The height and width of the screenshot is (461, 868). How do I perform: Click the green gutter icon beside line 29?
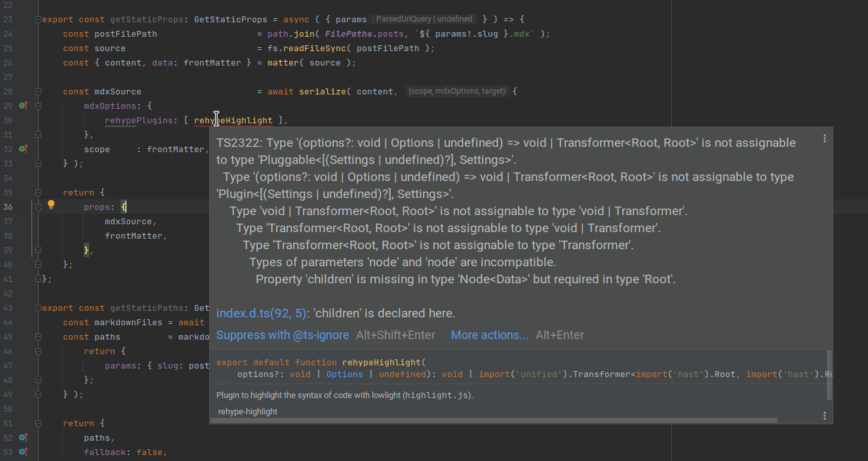pyautogui.click(x=23, y=105)
